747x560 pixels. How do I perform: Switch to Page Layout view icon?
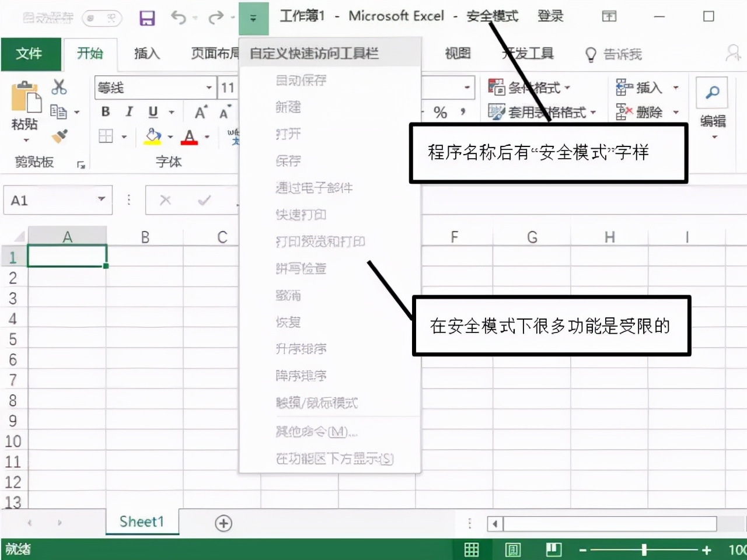[513, 549]
